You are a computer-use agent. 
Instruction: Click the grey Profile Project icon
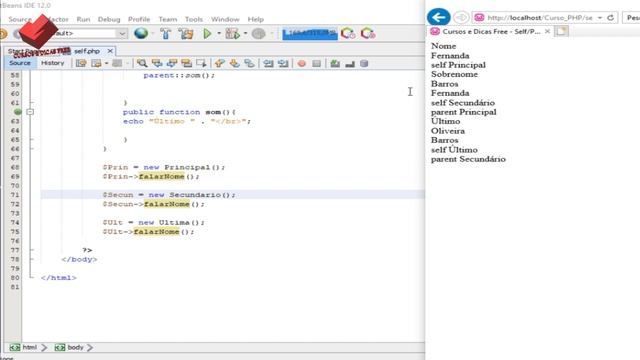pos(258,33)
